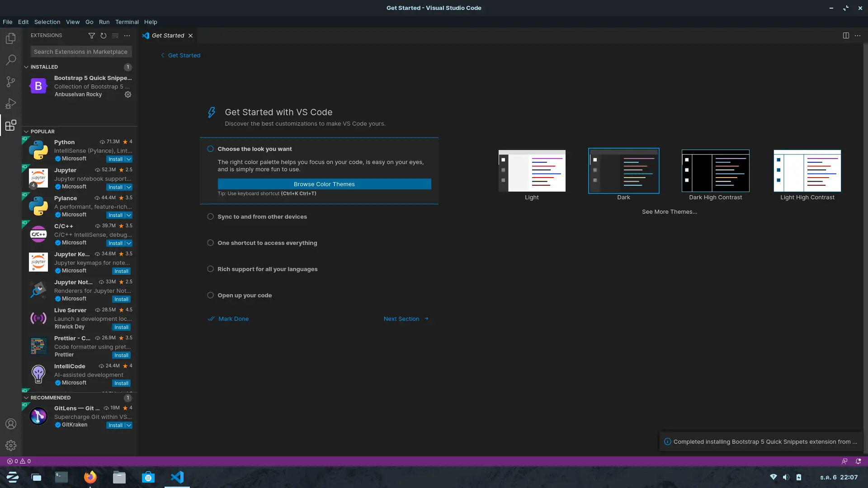Open Pylance Install dropdown arrow
The image size is (868, 488).
click(x=129, y=215)
